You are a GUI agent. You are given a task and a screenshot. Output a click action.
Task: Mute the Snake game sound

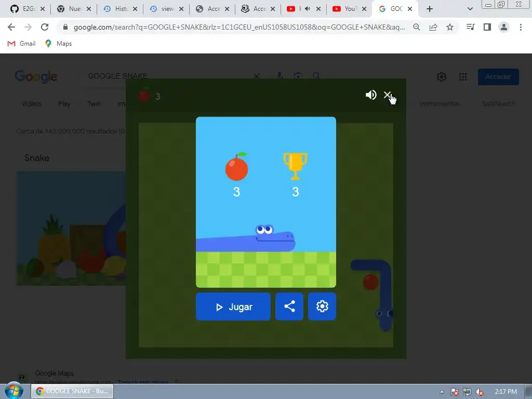(x=371, y=95)
